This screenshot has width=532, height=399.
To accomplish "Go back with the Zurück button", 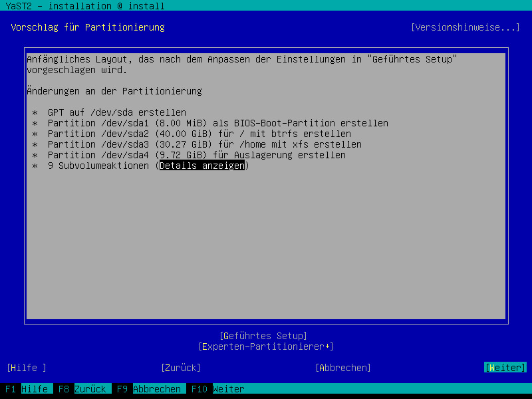I will 181,368.
